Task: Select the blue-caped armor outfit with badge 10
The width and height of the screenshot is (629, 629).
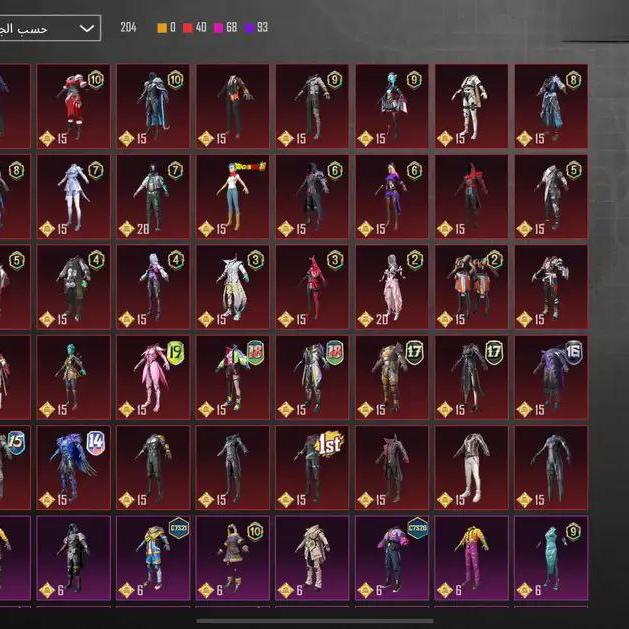Action: tap(153, 106)
